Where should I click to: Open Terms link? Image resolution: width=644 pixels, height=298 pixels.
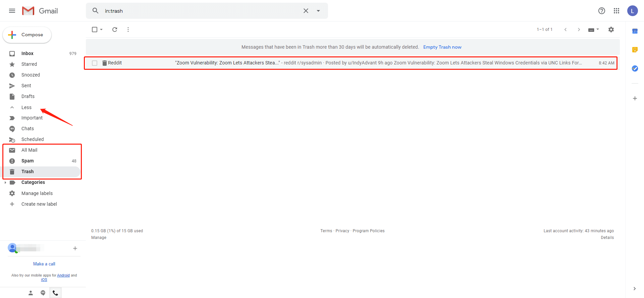click(326, 231)
